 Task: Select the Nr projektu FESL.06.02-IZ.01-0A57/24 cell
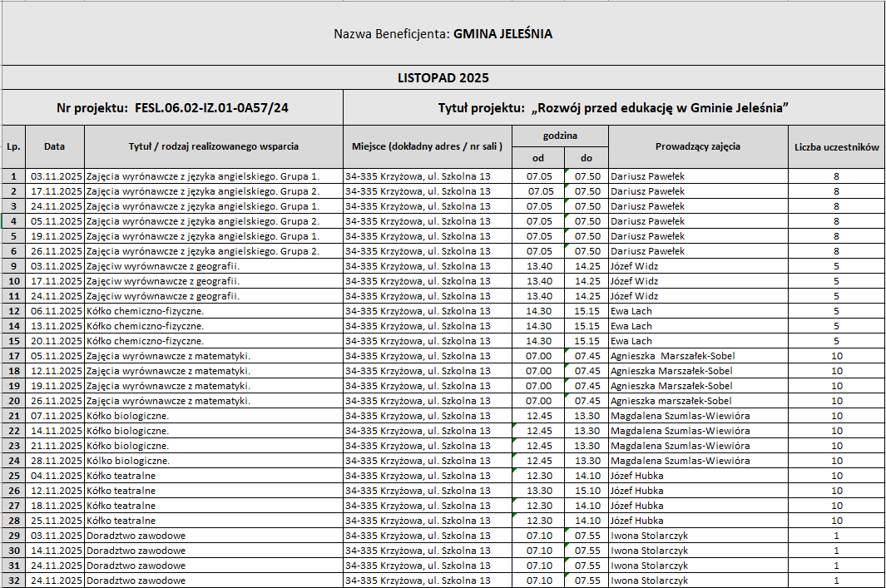[x=172, y=108]
